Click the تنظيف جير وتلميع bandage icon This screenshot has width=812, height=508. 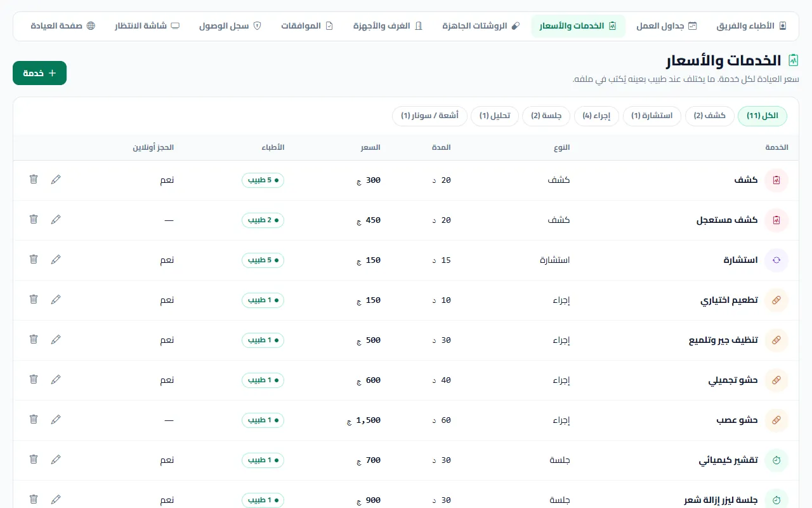tap(776, 340)
